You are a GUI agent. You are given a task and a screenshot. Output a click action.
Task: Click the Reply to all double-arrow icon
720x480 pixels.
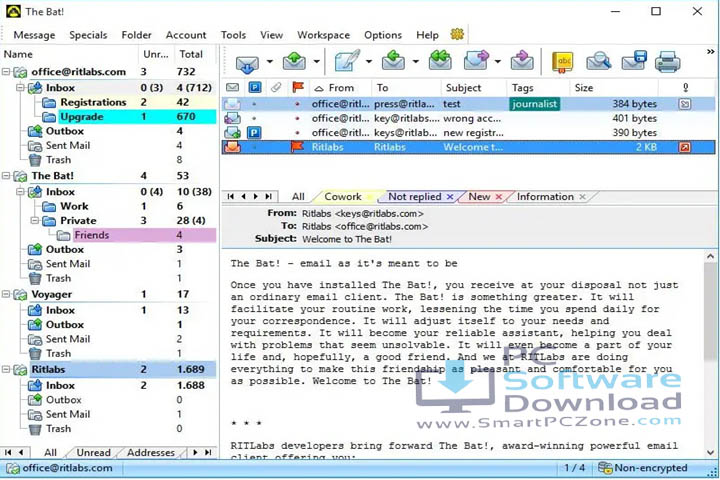tap(440, 61)
